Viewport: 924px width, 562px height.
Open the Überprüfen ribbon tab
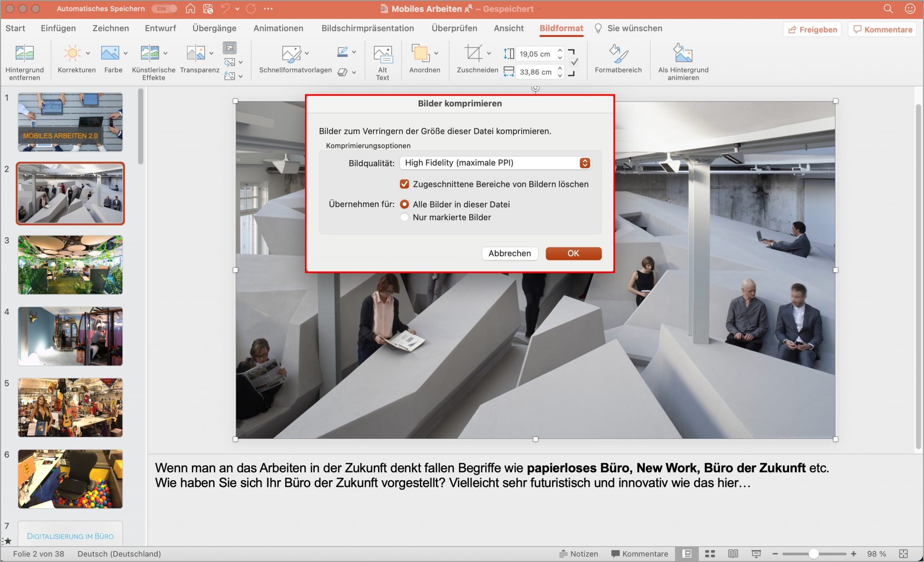coord(454,28)
